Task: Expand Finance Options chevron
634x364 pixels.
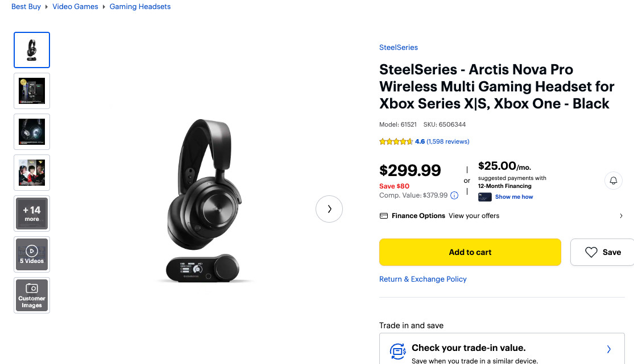Action: point(621,216)
